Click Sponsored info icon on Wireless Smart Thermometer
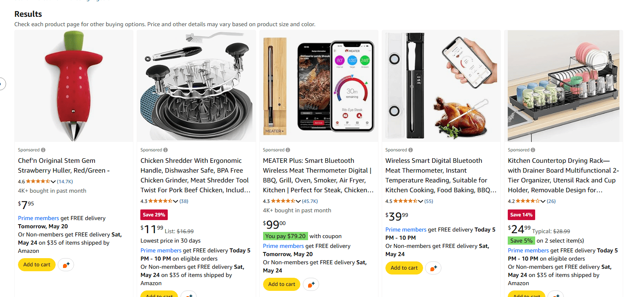The width and height of the screenshot is (644, 297). tap(411, 150)
